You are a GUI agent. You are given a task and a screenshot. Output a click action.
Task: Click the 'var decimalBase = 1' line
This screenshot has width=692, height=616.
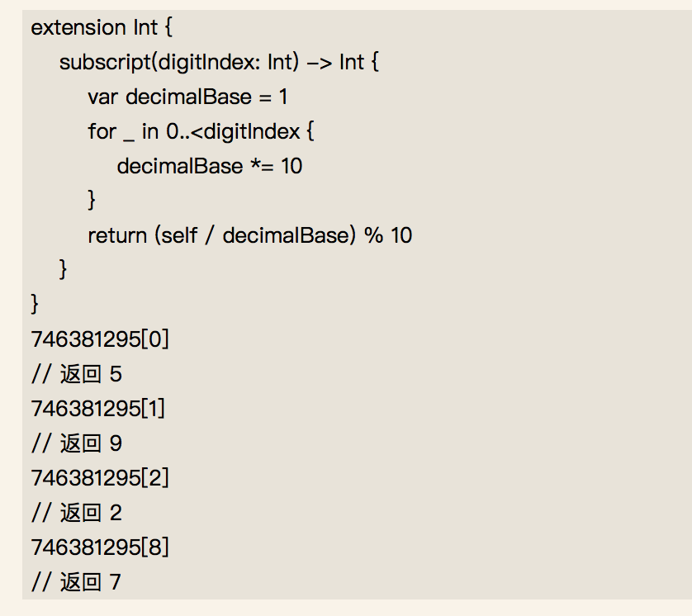[187, 97]
